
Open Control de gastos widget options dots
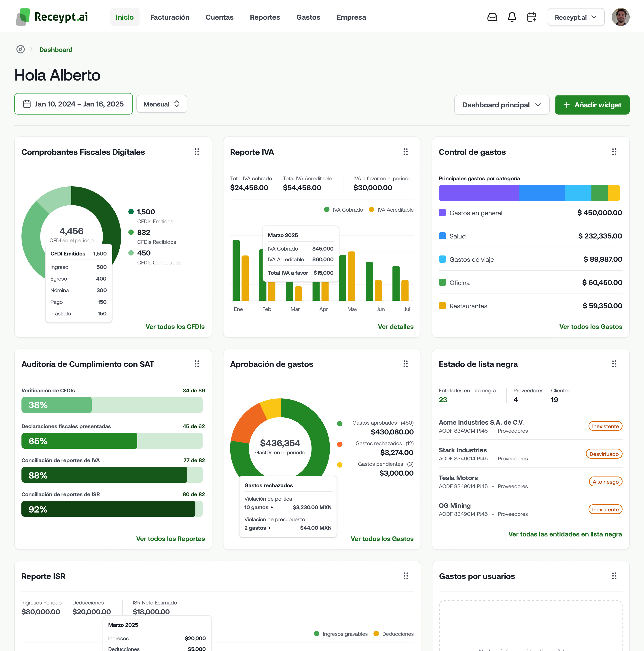point(614,152)
